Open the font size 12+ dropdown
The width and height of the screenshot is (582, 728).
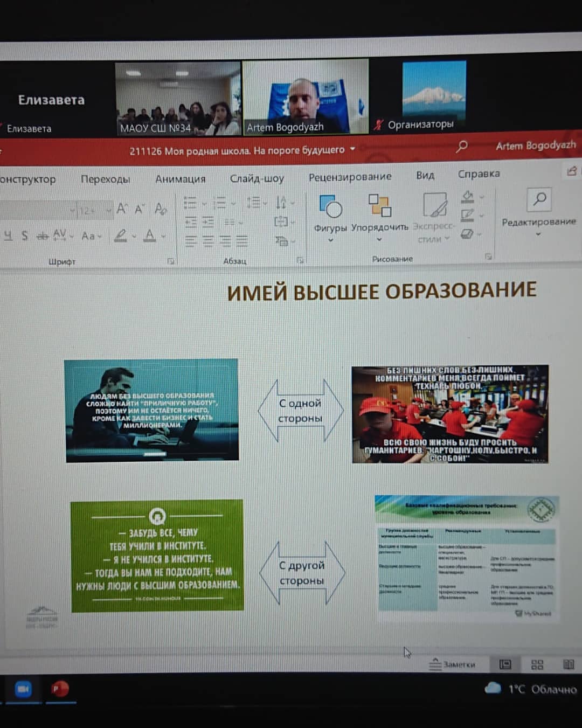[x=109, y=210]
